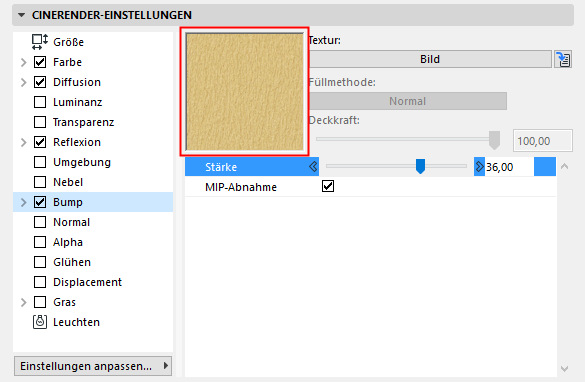Select the Glühen channel label
The height and width of the screenshot is (382, 585).
coord(72,262)
